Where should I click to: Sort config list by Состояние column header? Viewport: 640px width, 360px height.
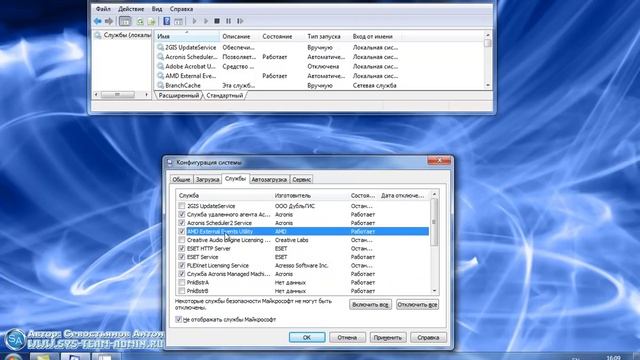(363, 196)
